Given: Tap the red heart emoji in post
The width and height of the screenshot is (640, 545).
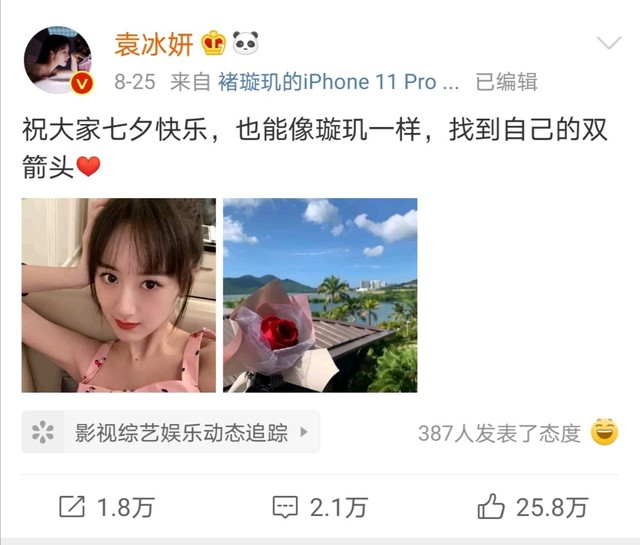Looking at the screenshot, I should (x=89, y=167).
